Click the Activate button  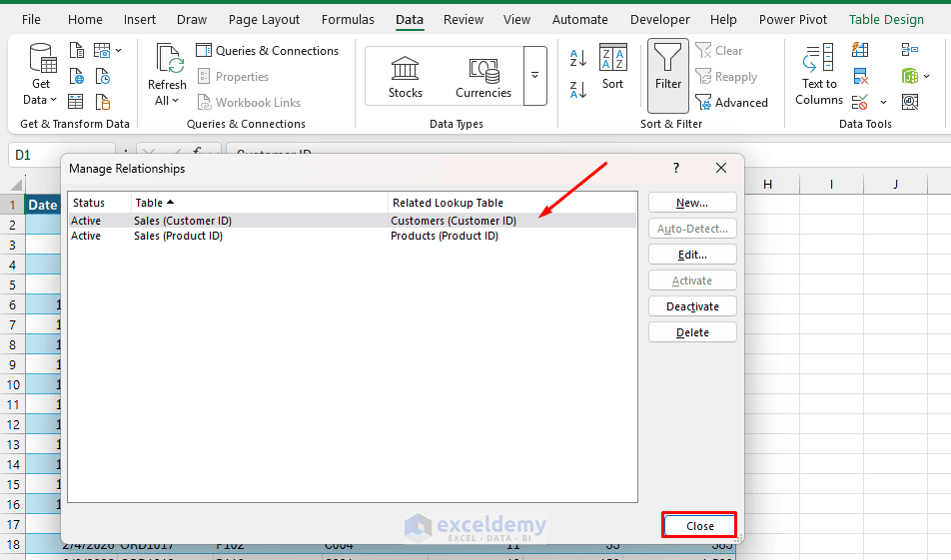[x=692, y=280]
